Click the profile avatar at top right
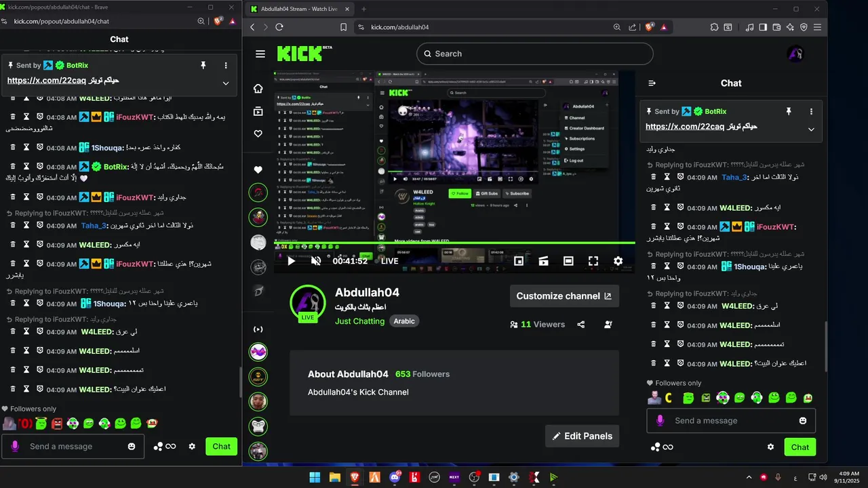The image size is (868, 488). [795, 54]
